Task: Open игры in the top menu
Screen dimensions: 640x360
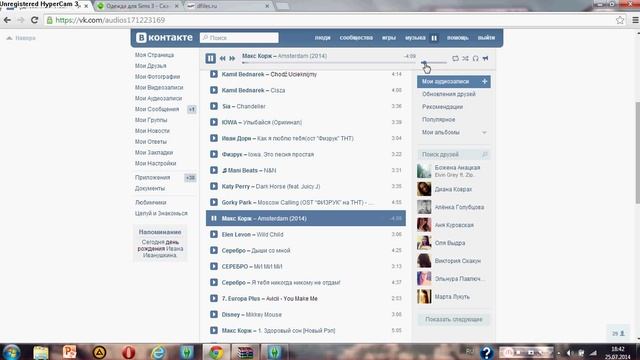Action: coord(389,38)
